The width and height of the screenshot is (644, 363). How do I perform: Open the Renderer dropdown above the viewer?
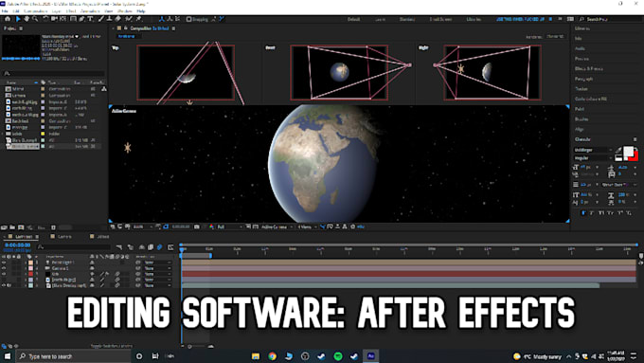[555, 37]
